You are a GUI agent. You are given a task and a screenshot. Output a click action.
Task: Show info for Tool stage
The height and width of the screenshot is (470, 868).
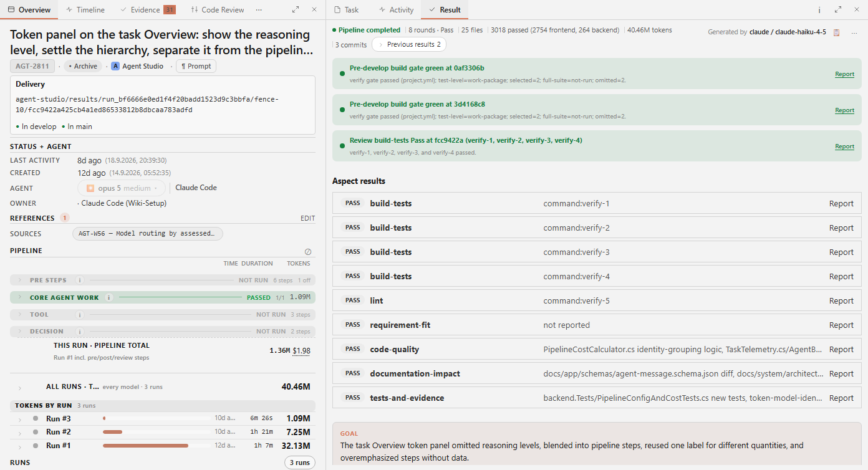click(80, 315)
